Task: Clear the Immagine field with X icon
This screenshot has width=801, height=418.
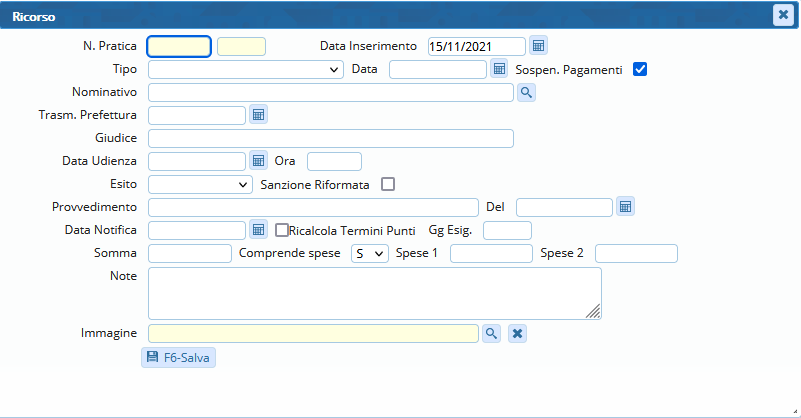Action: 517,333
